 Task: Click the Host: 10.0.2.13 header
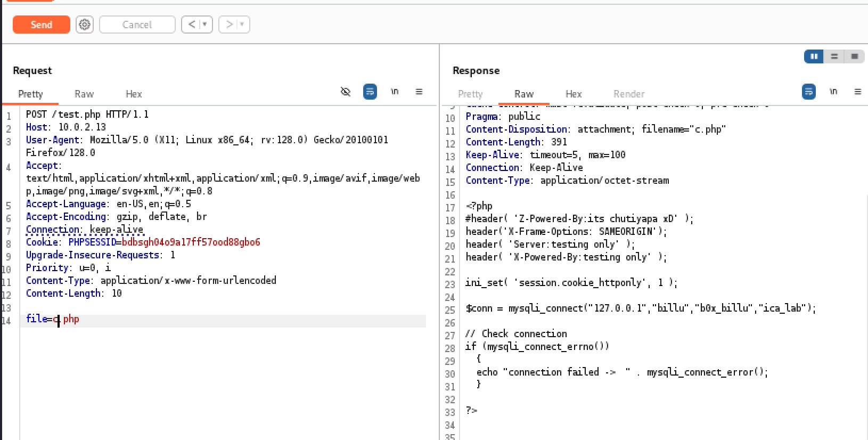pos(66,127)
